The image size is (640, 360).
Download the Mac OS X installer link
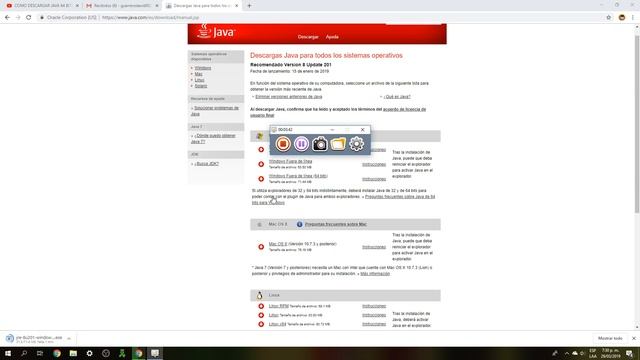coord(278,244)
